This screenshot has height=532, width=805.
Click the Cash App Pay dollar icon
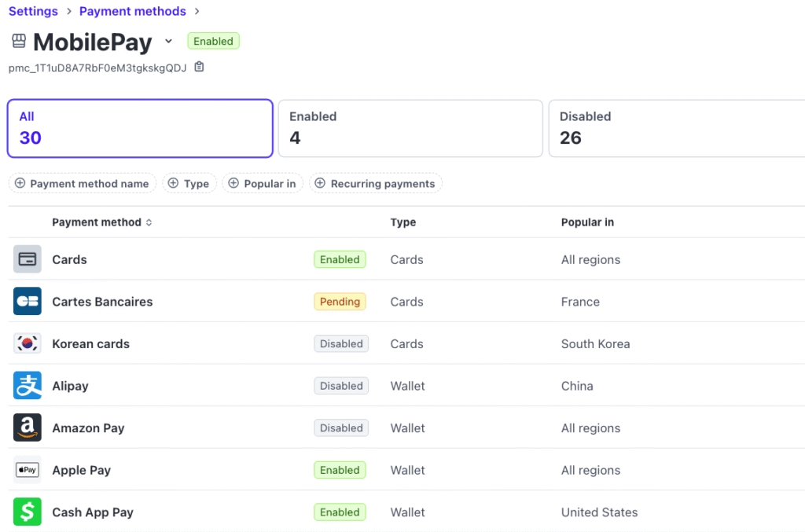(27, 512)
